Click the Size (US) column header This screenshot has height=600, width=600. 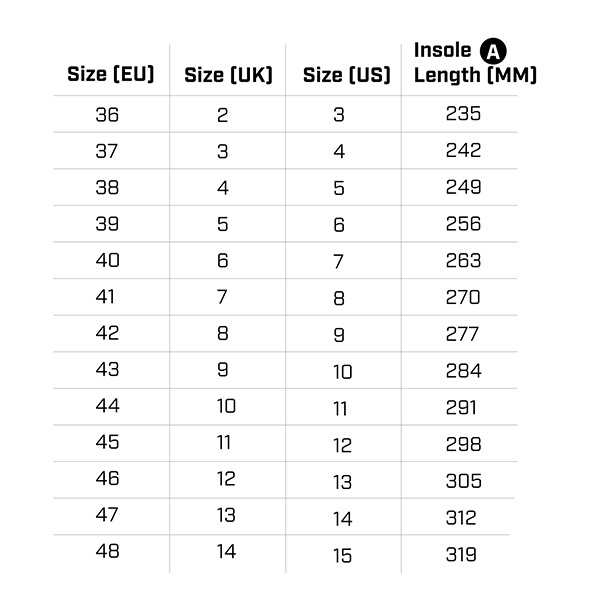(345, 75)
